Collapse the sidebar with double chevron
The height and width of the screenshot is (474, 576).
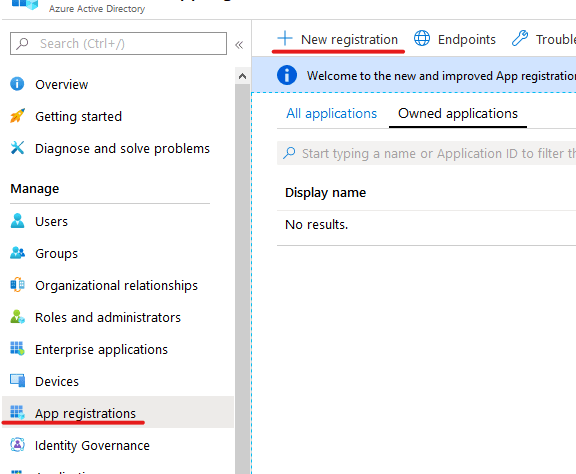coord(239,45)
